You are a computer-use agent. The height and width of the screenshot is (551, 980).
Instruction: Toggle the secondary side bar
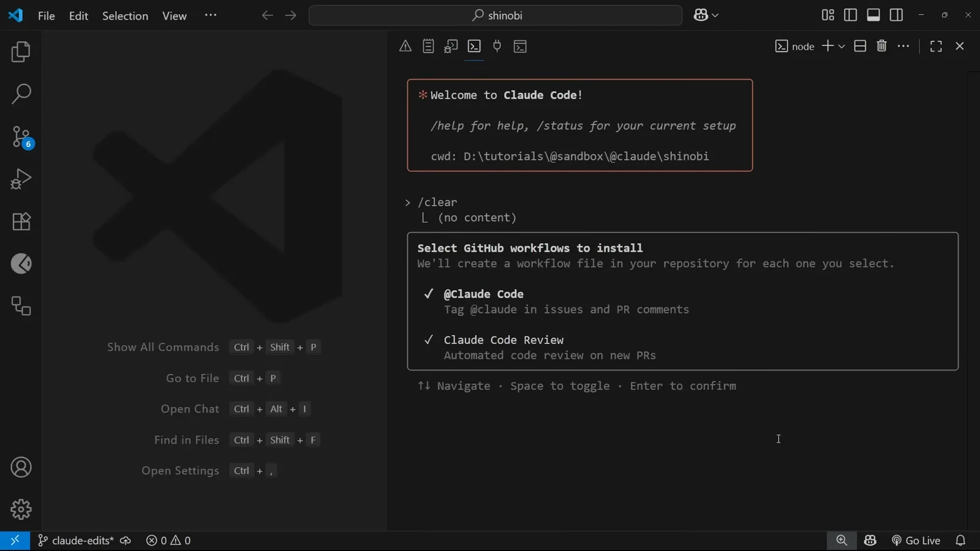coord(897,15)
